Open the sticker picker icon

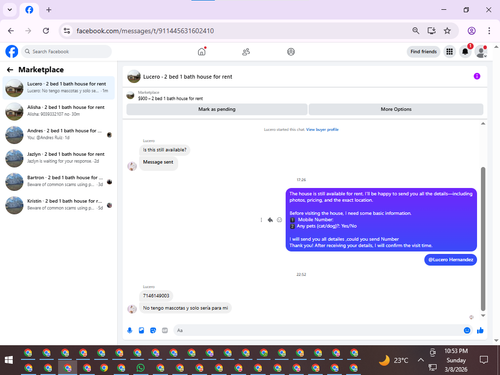pos(153,330)
